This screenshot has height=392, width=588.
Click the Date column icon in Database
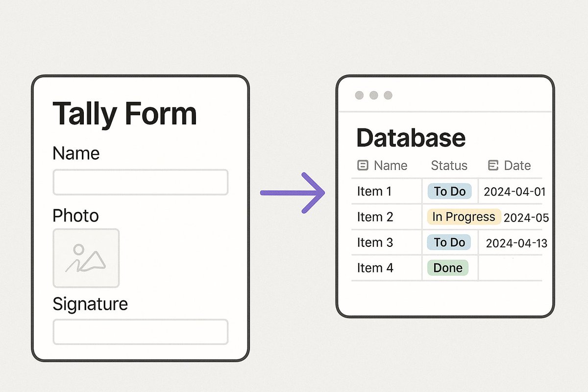coord(493,166)
